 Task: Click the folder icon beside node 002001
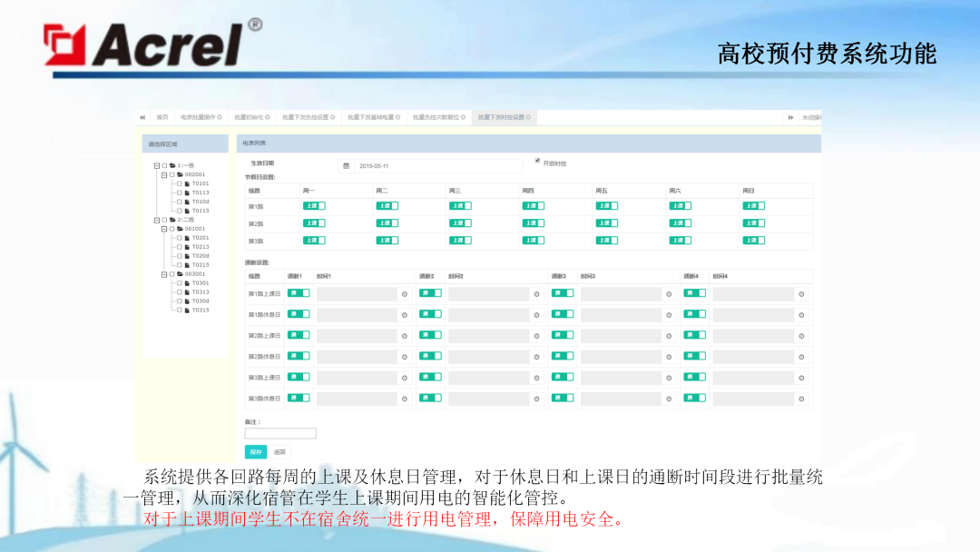[x=178, y=173]
